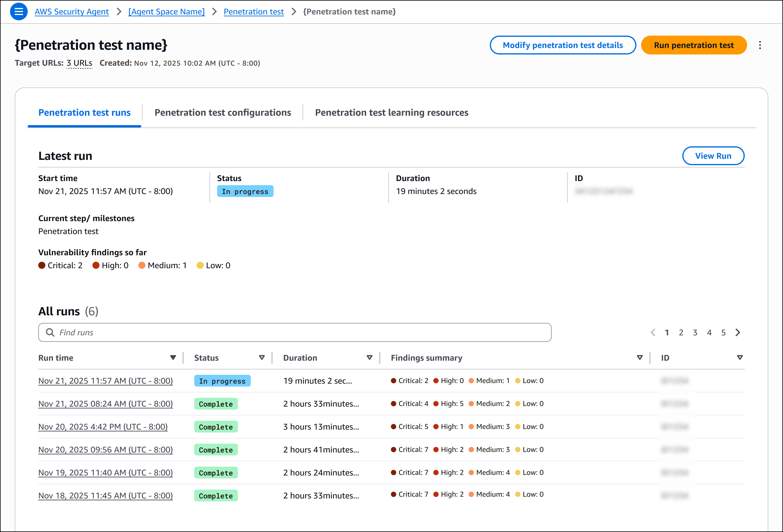Click previous page arrow in pagination
This screenshot has height=532, width=783.
(x=653, y=333)
